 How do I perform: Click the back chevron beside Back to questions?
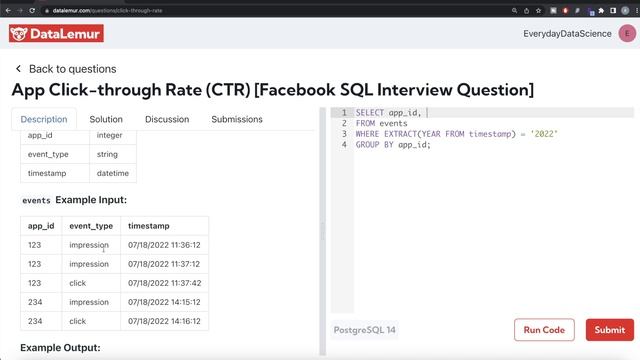(x=18, y=69)
